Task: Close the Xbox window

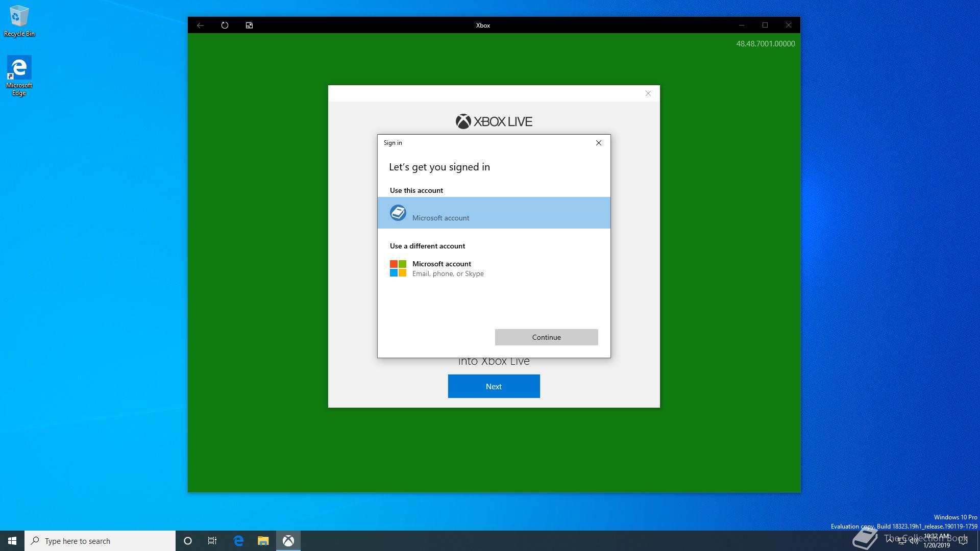Action: (789, 25)
